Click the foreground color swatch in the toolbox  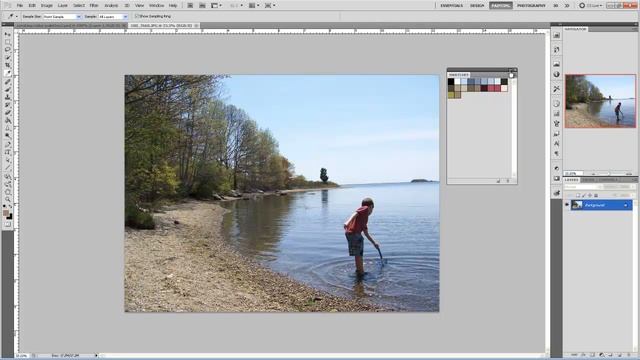coord(6,213)
